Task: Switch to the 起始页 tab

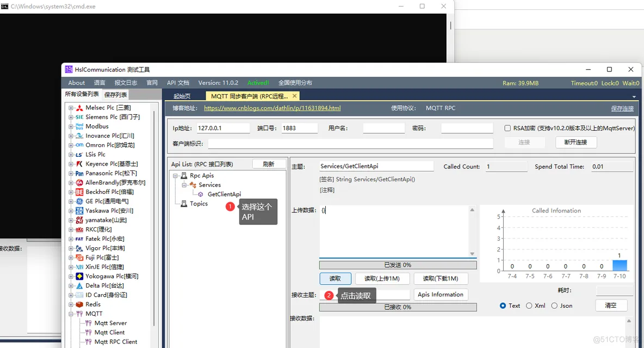Action: [x=182, y=96]
